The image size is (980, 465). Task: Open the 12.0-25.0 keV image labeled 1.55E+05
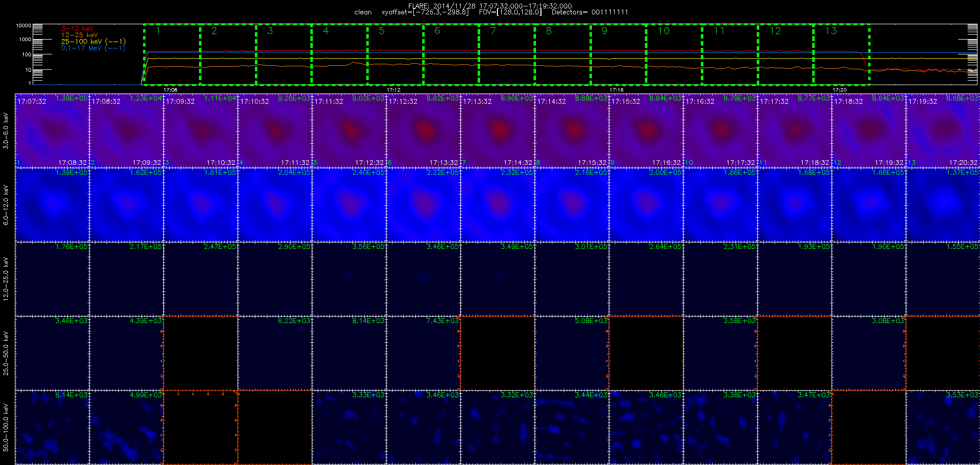click(943, 279)
